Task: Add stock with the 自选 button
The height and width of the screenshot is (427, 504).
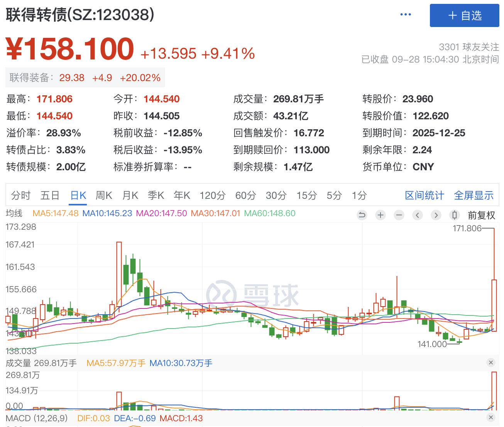Action: click(465, 15)
